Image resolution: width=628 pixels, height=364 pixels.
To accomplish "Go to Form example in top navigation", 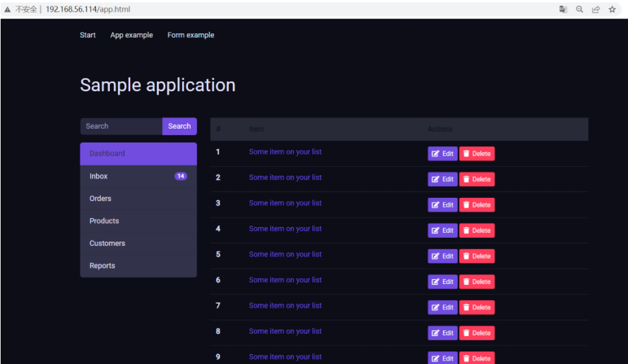I will click(x=190, y=36).
